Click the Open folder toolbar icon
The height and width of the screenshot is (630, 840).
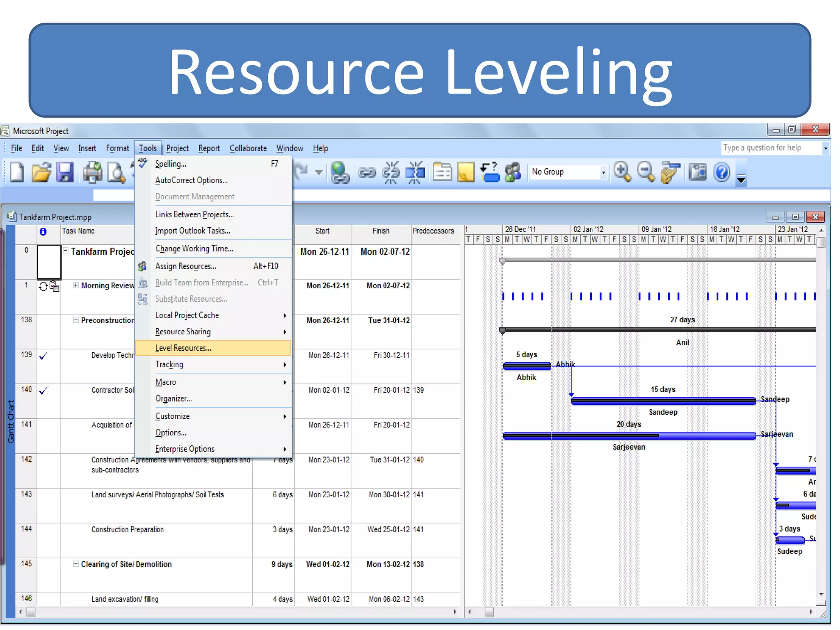pos(41,172)
